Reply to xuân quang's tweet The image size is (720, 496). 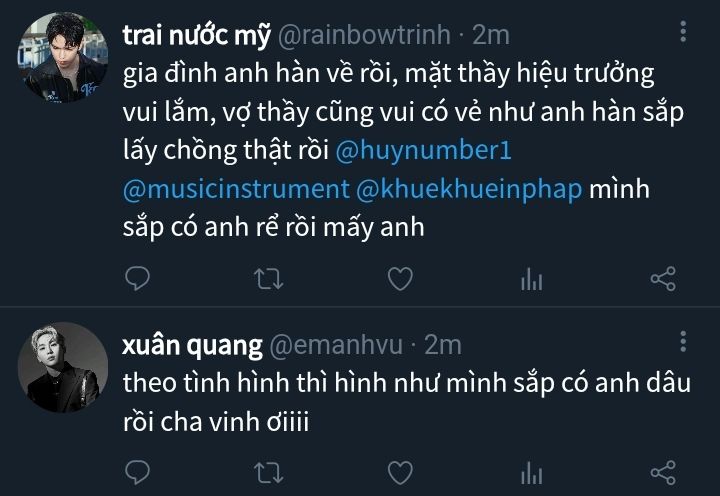137,472
